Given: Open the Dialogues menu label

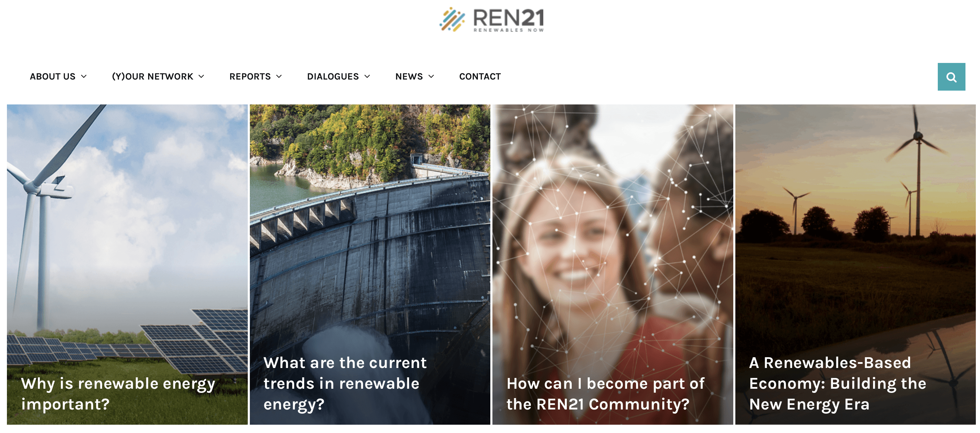Looking at the screenshot, I should (x=333, y=76).
